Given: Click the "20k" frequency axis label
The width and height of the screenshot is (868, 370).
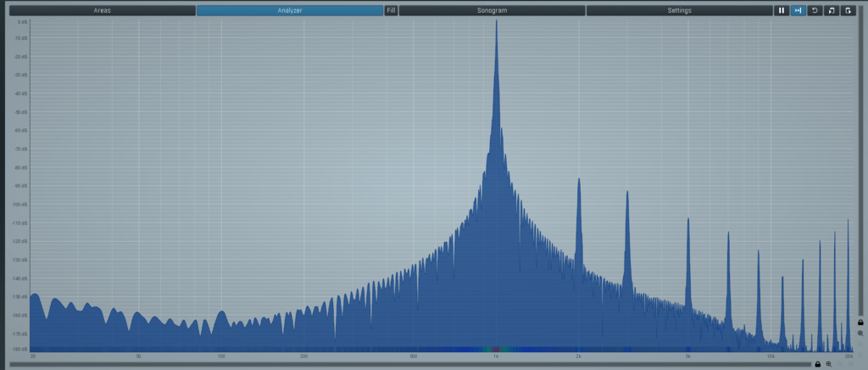Looking at the screenshot, I should [849, 356].
